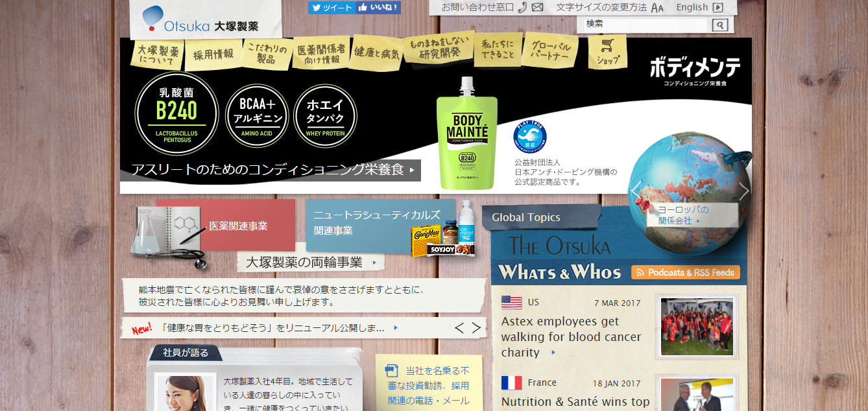Screen dimensions: 868x411
Task: Open 文字サイズの変更方法 link
Action: pyautogui.click(x=601, y=7)
